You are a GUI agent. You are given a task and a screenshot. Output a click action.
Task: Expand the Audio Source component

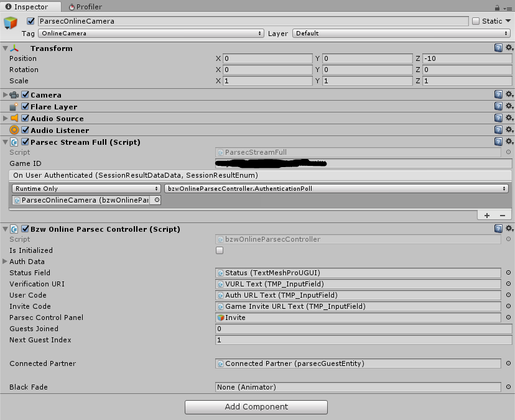pos(5,118)
